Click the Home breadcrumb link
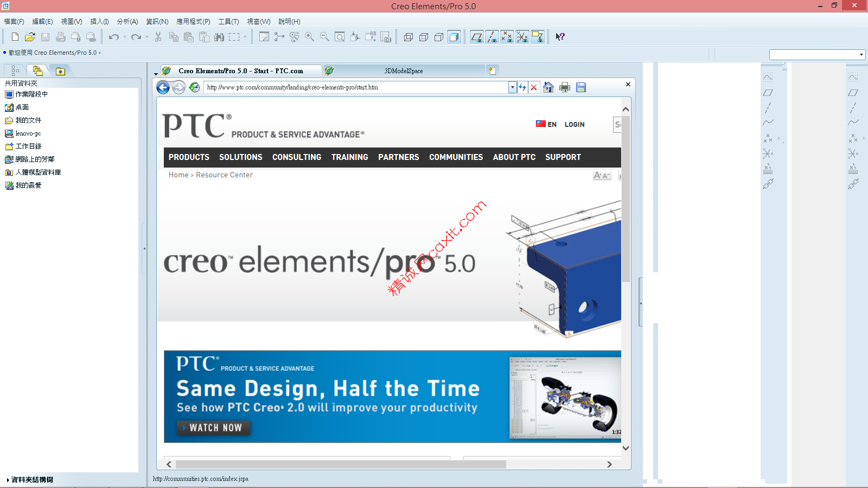Viewport: 868px width, 488px height. pyautogui.click(x=178, y=175)
